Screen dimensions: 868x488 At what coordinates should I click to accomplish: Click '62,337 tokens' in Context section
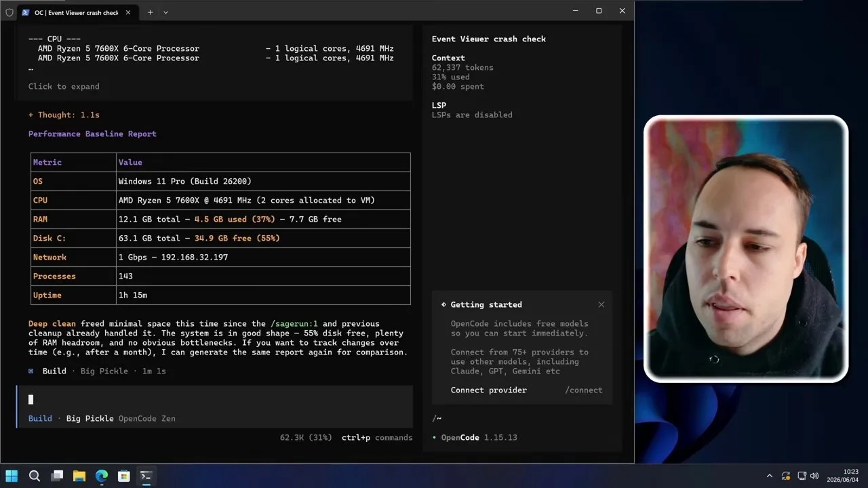(x=462, y=68)
